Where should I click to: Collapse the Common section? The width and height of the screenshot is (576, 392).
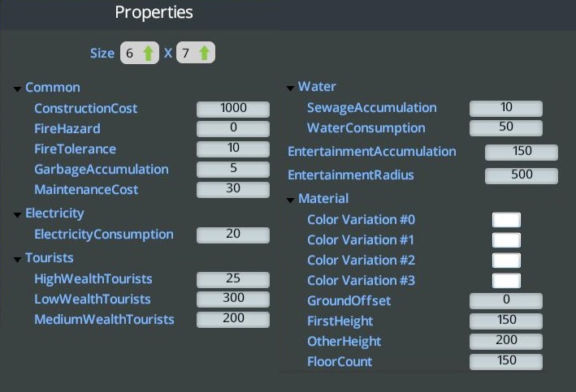tap(18, 88)
